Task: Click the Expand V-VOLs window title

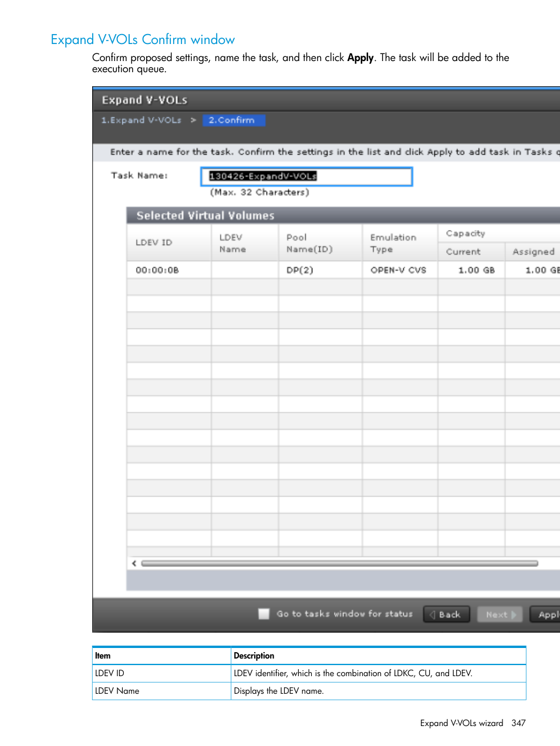Action: click(144, 100)
